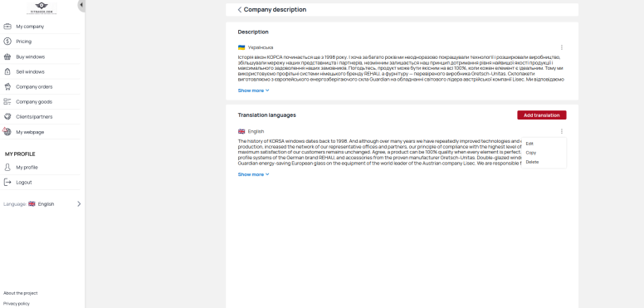Click the Pricing dollar icon
644x308 pixels.
7,42
